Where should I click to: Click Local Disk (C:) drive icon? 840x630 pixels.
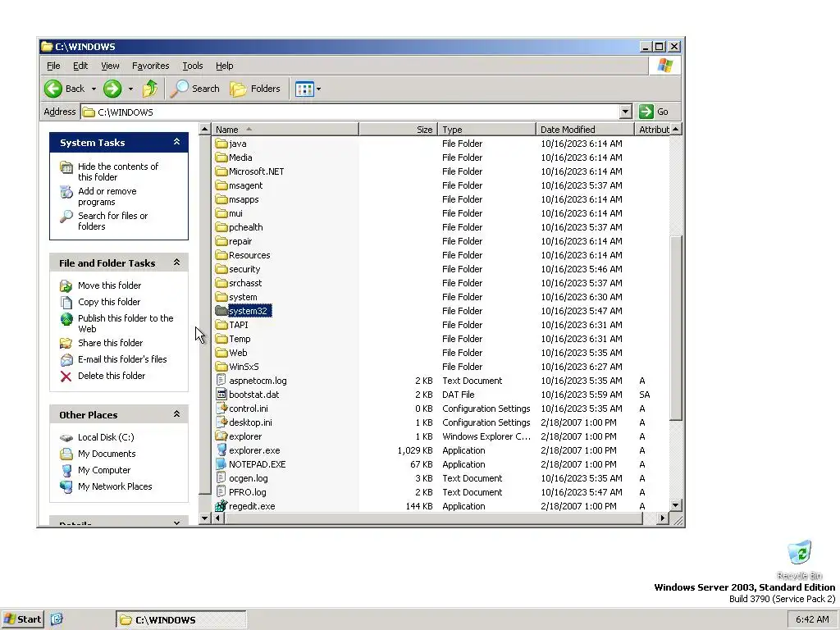tap(66, 438)
